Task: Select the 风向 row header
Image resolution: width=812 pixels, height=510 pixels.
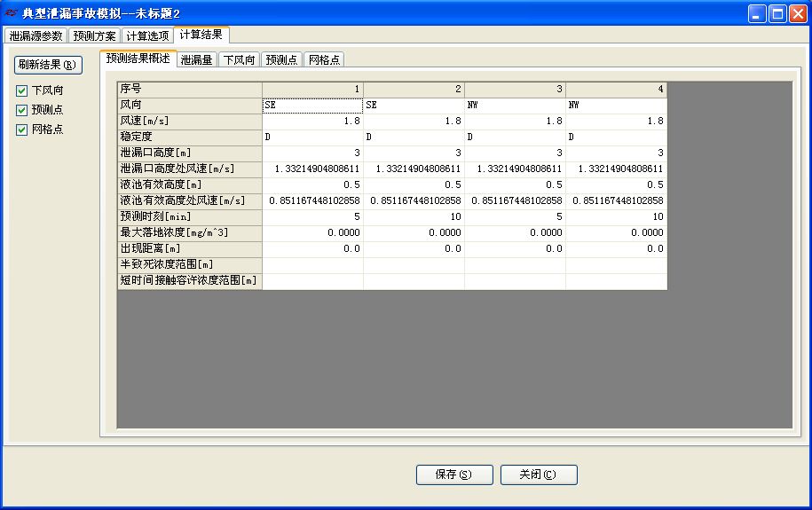Action: pyautogui.click(x=190, y=106)
